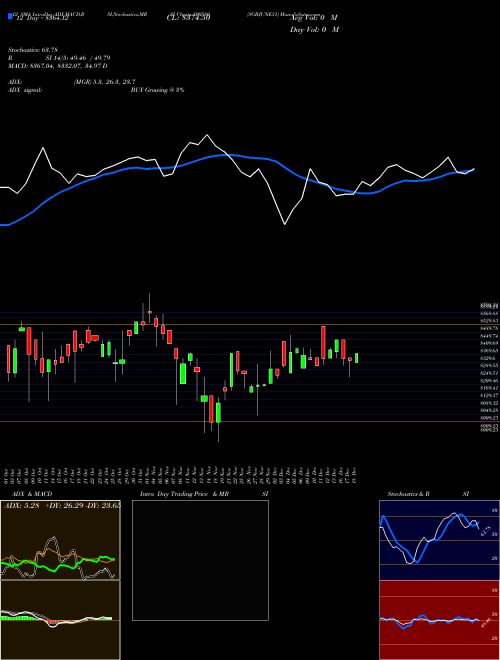Screen dimensions: 500x660
Task: Click the 'Avg Vol: 0 M' readout
Action: point(314,18)
